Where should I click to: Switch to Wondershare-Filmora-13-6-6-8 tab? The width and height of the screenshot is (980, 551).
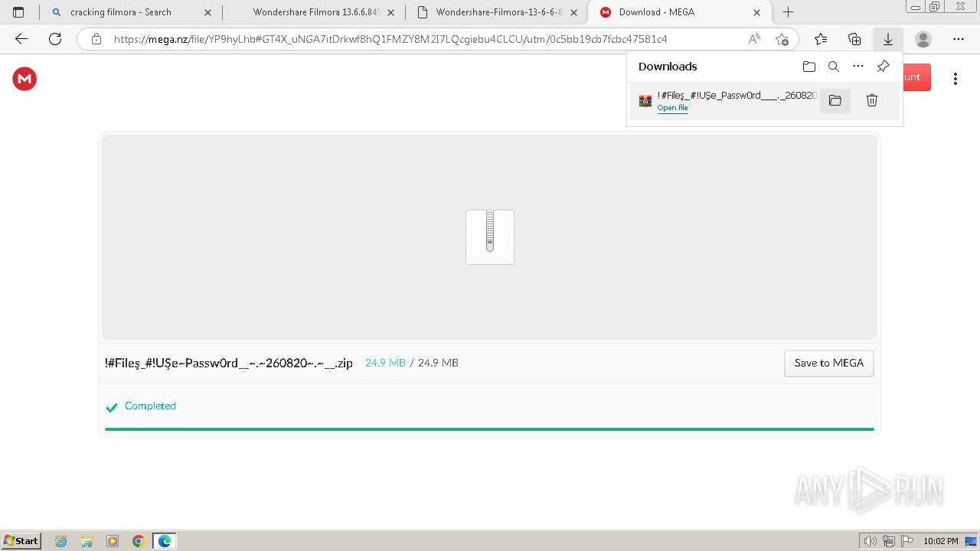click(x=499, y=12)
